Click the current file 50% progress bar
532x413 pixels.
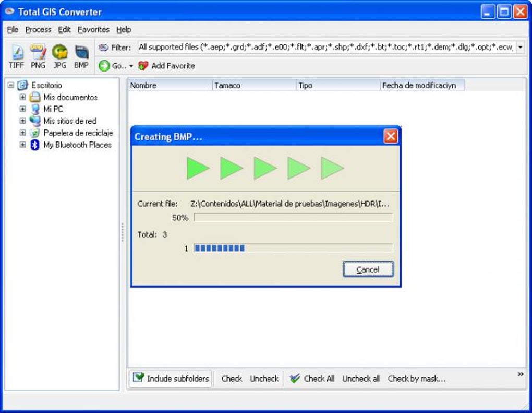pos(294,218)
